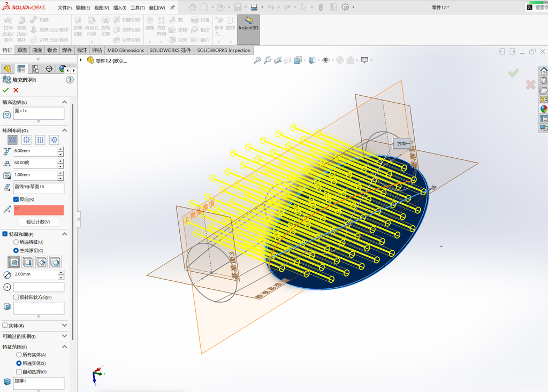The height and width of the screenshot is (392, 548).
Task: Open the section view icon in heads-up toolbar
Action: [287, 60]
